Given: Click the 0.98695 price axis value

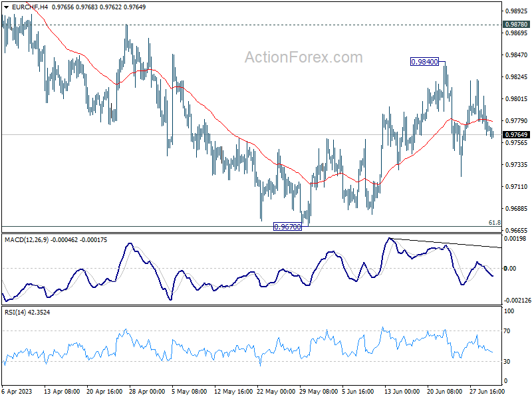Looking at the screenshot, I should (x=517, y=33).
